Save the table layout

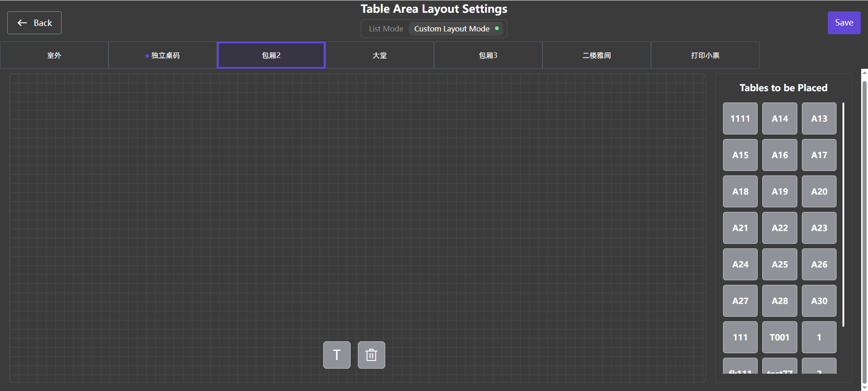pos(844,23)
